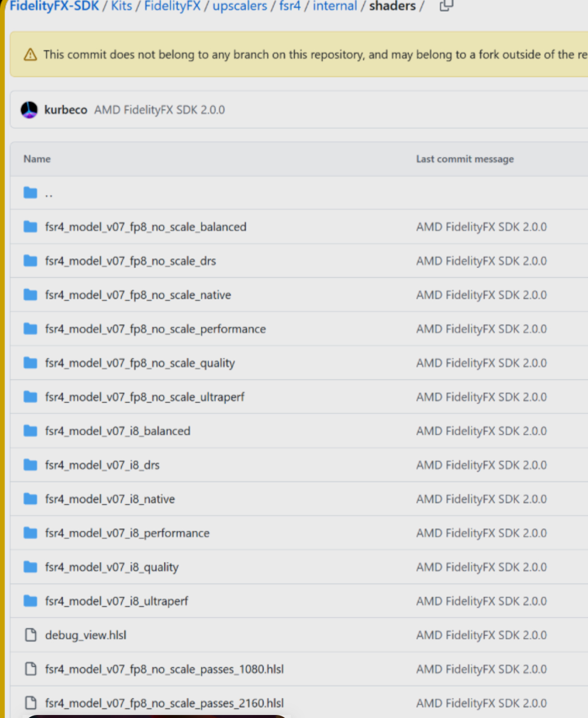
Task: Go to internal breadcrumb folder
Action: [x=335, y=6]
